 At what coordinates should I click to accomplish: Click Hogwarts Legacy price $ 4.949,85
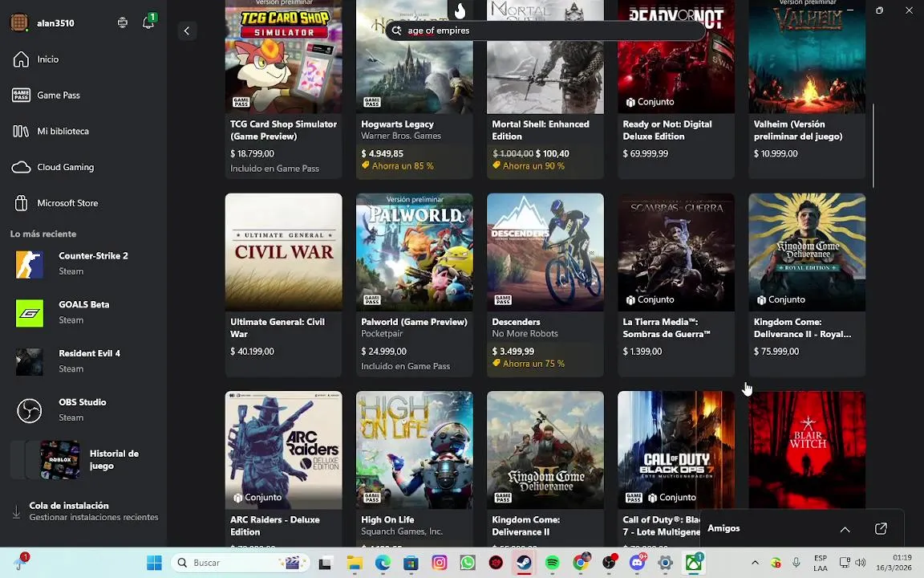382,153
